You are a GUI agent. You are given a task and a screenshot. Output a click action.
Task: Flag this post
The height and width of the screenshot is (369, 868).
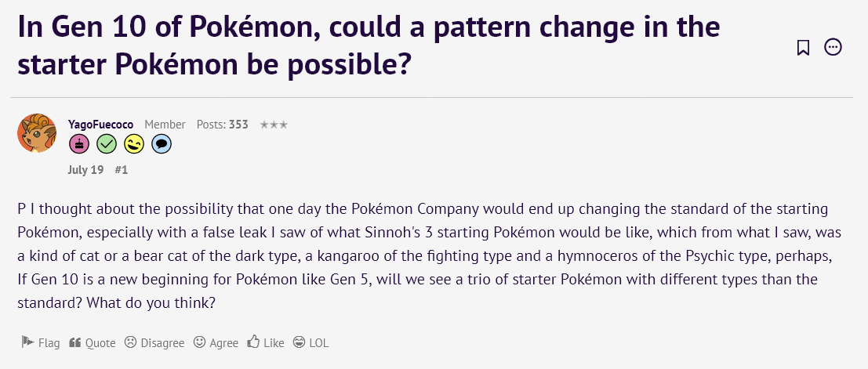(x=41, y=342)
